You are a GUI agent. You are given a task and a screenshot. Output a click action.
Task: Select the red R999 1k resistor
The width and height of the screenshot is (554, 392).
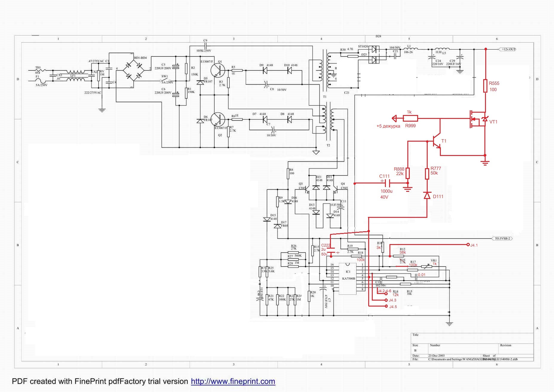point(410,119)
